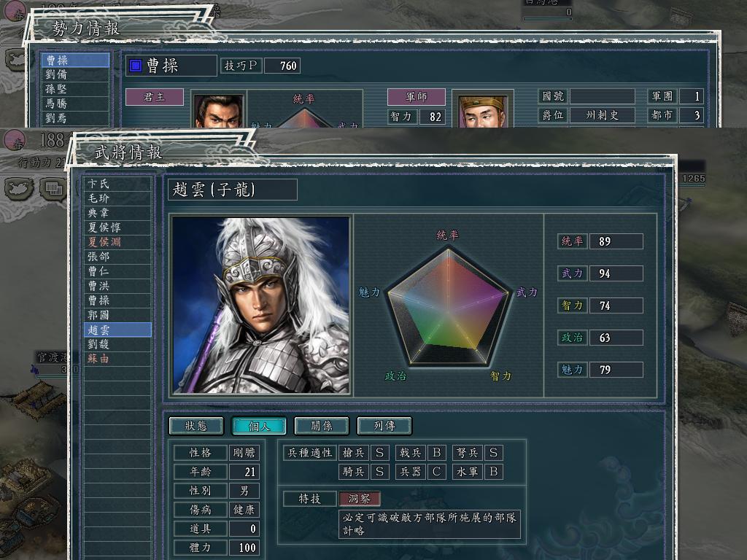Click the 性格 value 剛膽
This screenshot has height=560, width=747.
(x=244, y=452)
